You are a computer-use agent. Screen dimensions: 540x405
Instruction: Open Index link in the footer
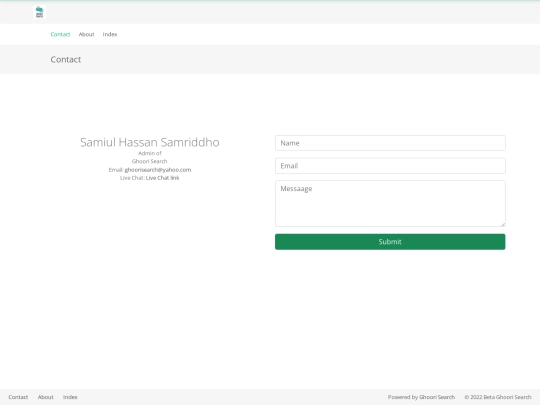click(x=70, y=397)
